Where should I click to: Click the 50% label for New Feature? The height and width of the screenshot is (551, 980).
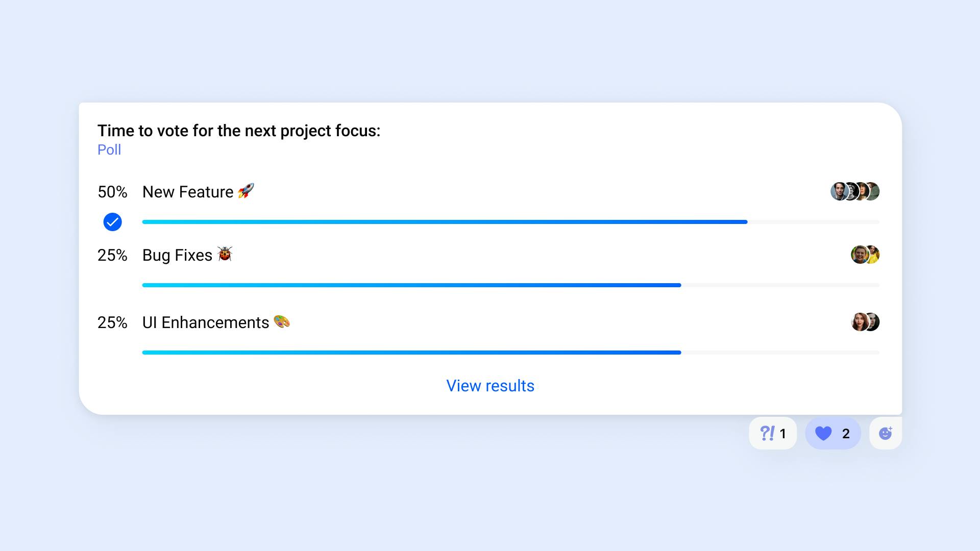(112, 192)
